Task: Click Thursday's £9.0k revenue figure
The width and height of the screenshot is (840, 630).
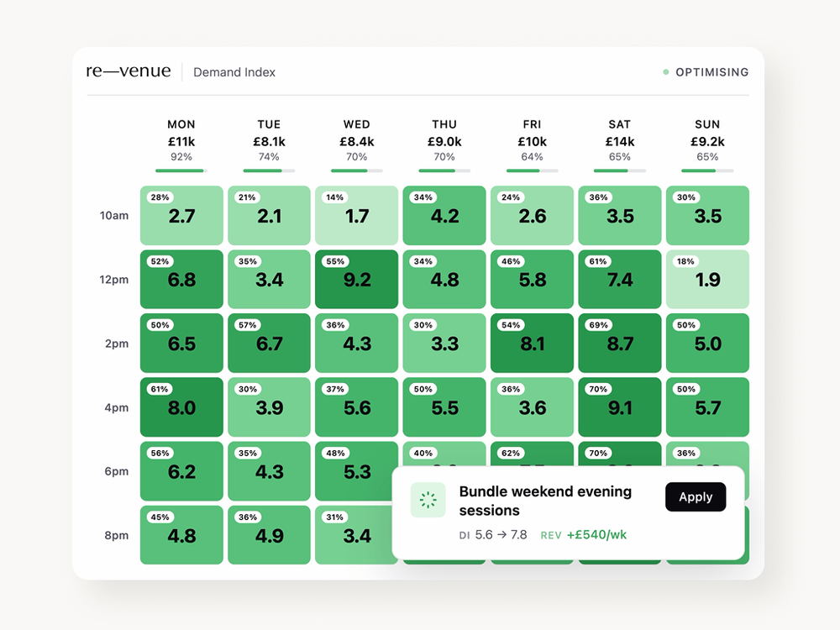Action: 444,141
